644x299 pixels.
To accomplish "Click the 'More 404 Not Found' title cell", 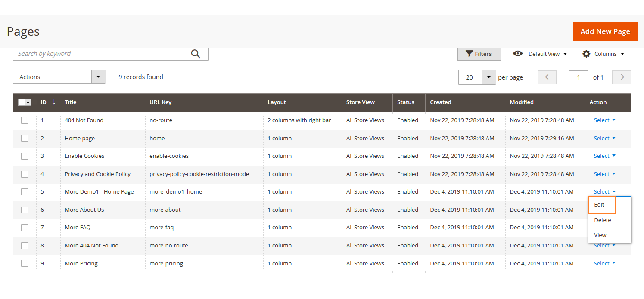I will tap(92, 246).
